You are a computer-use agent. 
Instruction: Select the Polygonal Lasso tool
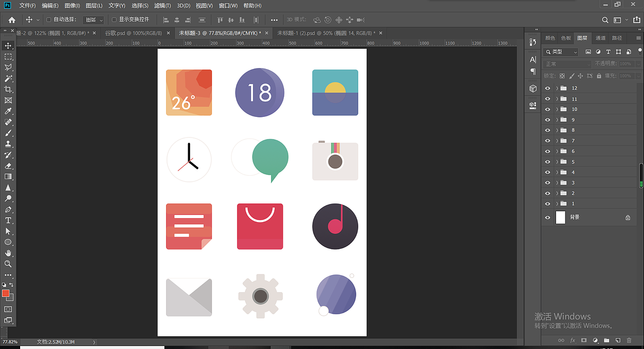click(x=8, y=67)
